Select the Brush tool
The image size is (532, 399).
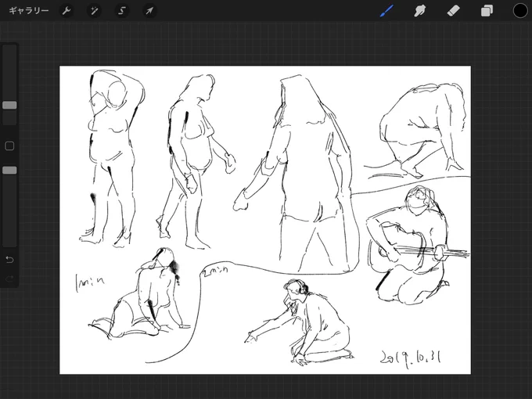tap(386, 11)
